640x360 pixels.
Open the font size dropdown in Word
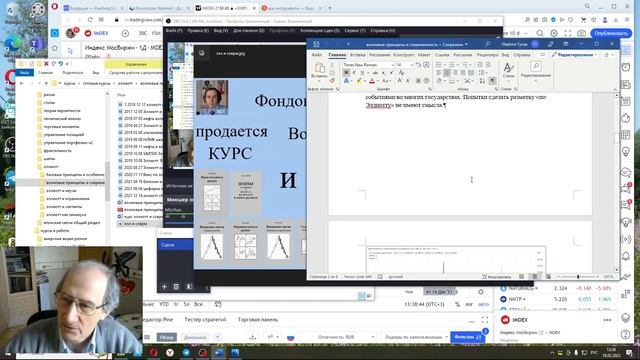(x=412, y=64)
